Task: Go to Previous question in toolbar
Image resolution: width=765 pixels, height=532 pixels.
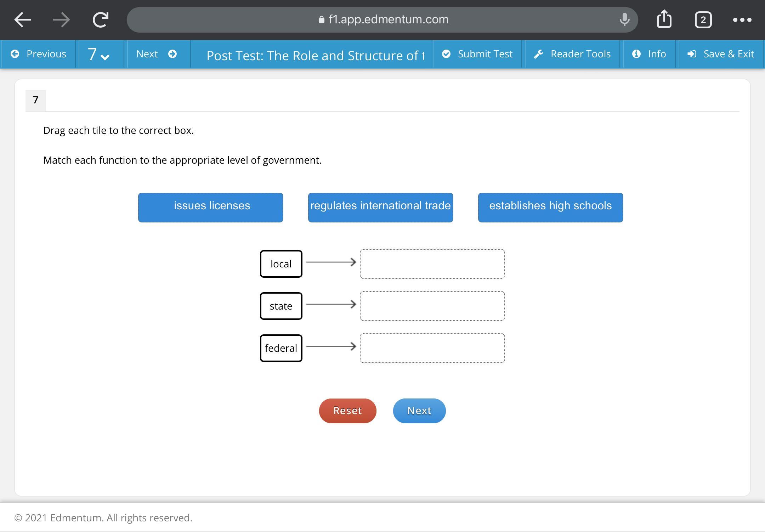Action: pyautogui.click(x=39, y=54)
